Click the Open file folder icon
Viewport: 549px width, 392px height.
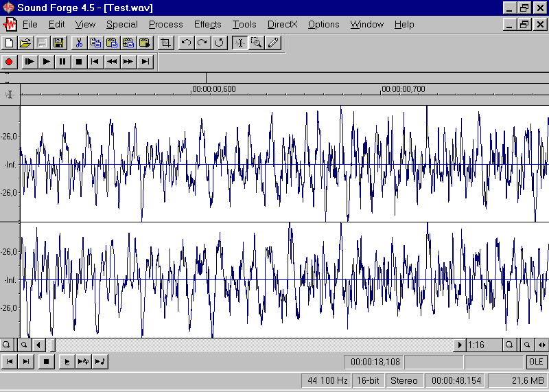tap(26, 43)
